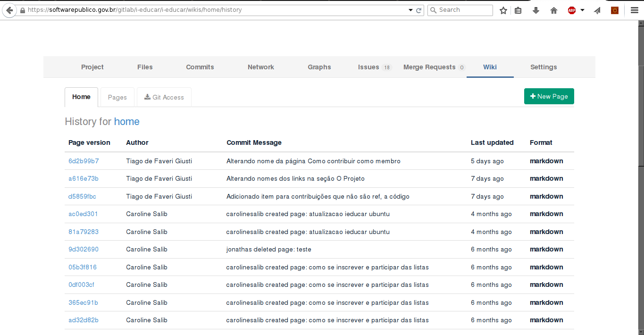Open page version 365ec91b
The image size is (644, 335).
point(83,302)
